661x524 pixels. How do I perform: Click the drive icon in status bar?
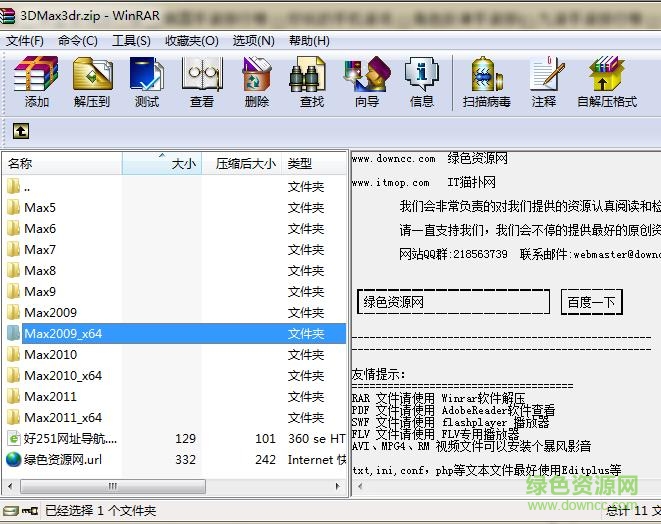[x=11, y=511]
